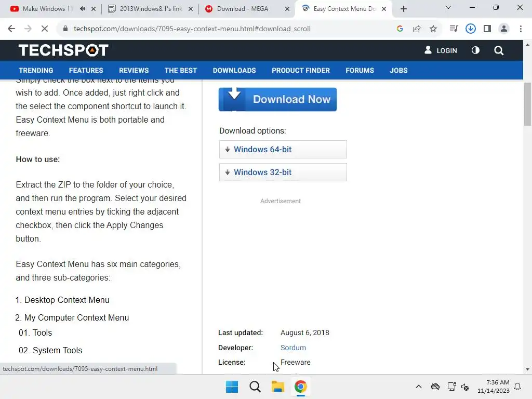Open the REVIEWS nav item
This screenshot has width=532, height=399.
click(134, 70)
